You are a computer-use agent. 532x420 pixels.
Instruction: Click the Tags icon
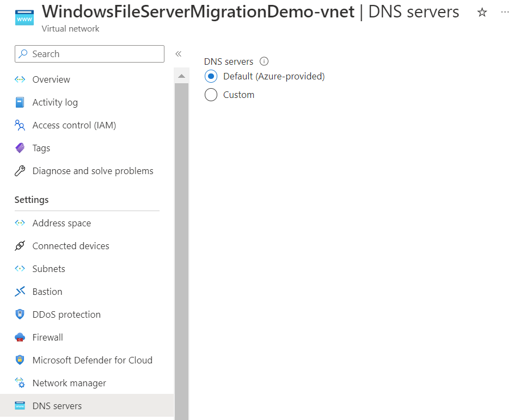20,148
